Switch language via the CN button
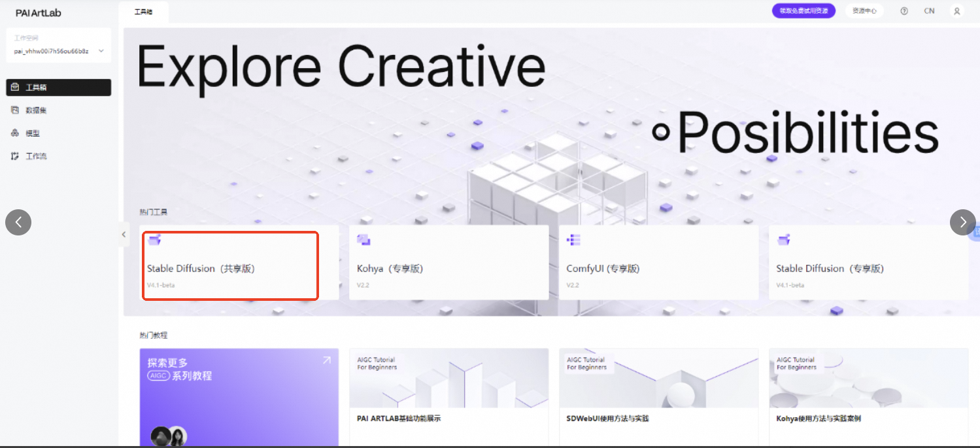Screen dimensions: 980x448 point(929,11)
